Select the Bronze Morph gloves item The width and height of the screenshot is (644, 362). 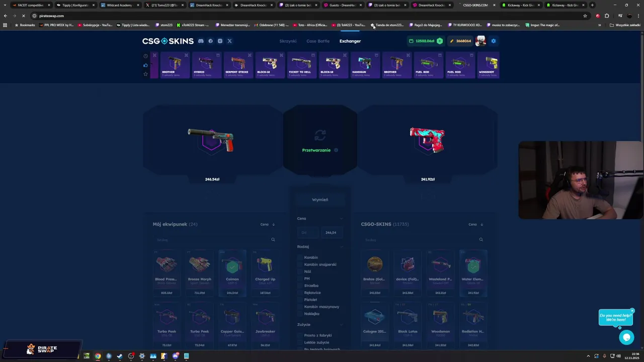pos(199,273)
